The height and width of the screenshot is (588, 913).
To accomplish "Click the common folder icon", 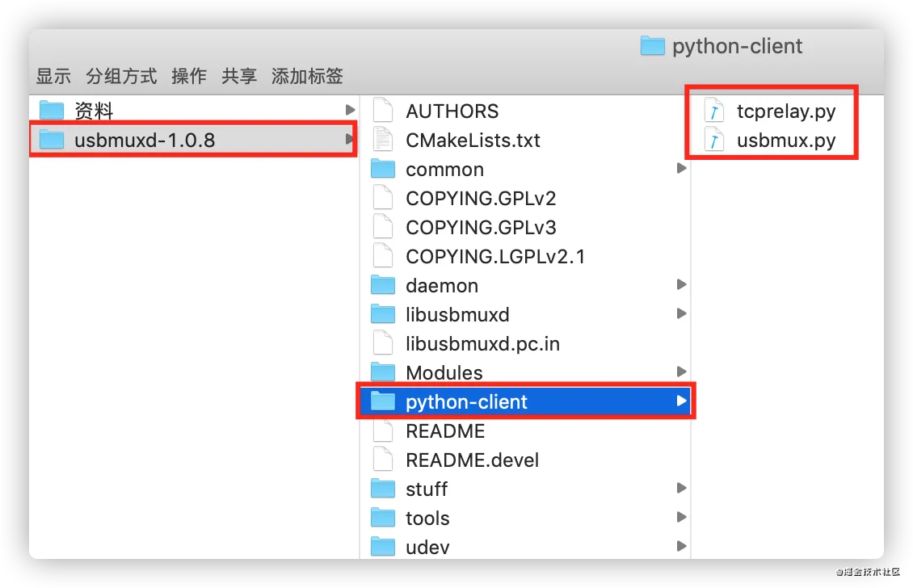I will (x=382, y=168).
